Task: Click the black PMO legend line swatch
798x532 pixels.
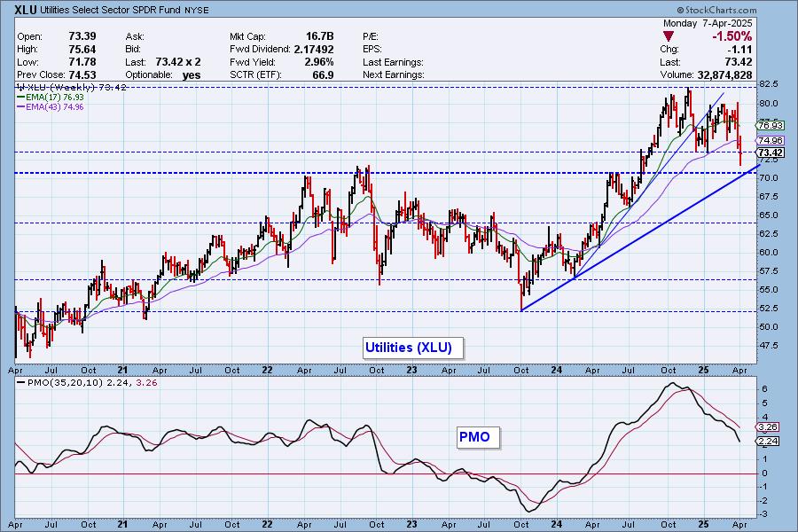Action: tap(21, 383)
